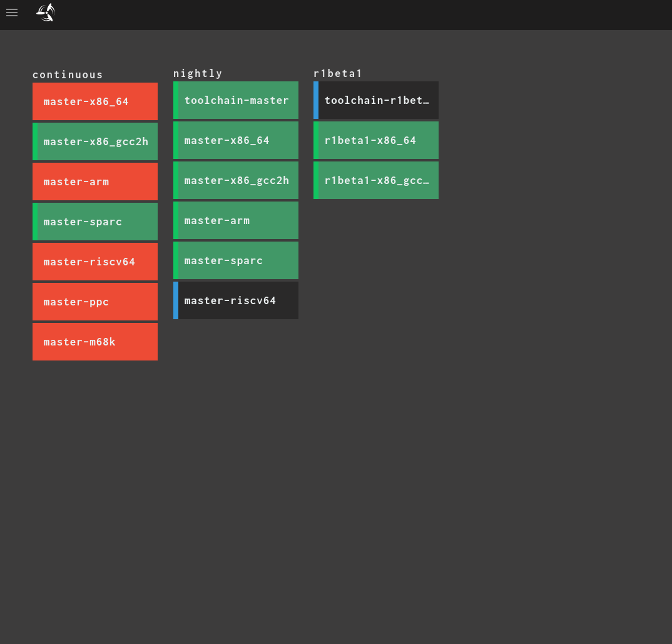Open the nightly master-x86_64 build
The width and height of the screenshot is (672, 644).
click(235, 140)
